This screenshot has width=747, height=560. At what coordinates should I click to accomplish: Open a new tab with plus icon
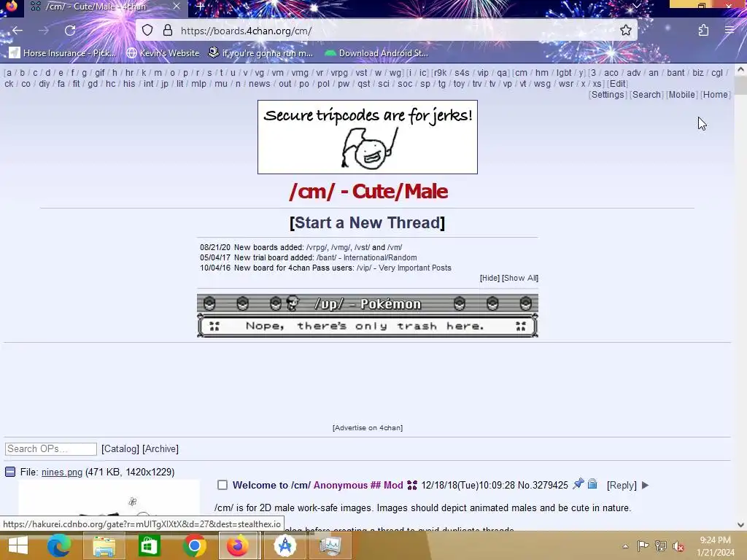(200, 7)
